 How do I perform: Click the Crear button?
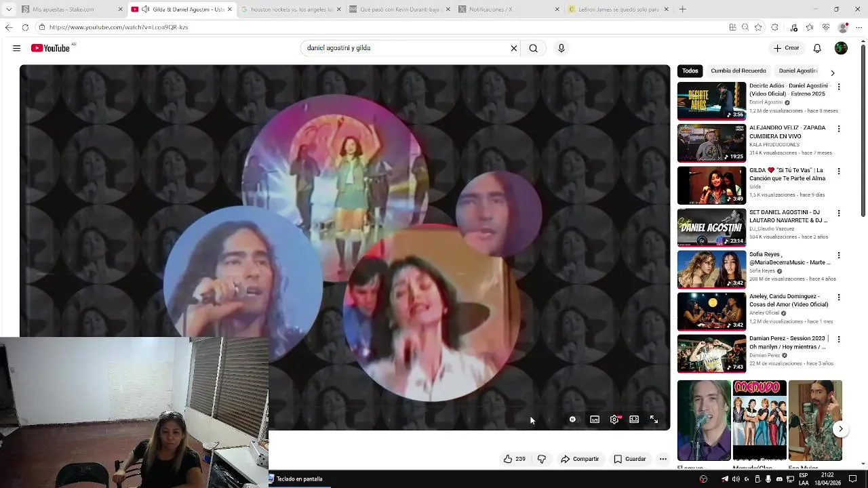tap(787, 48)
